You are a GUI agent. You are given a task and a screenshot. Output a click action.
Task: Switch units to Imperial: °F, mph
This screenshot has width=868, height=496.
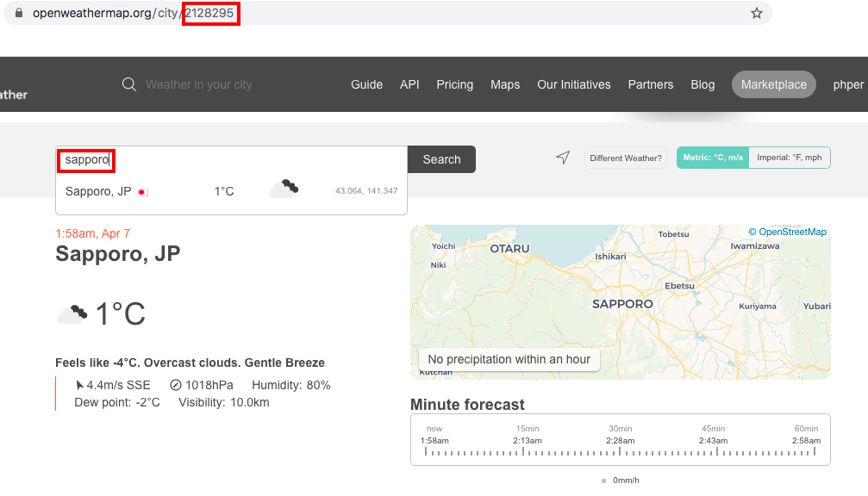coord(788,158)
